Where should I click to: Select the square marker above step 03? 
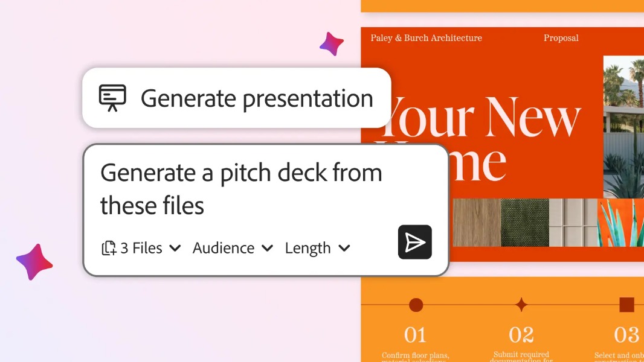(x=626, y=305)
